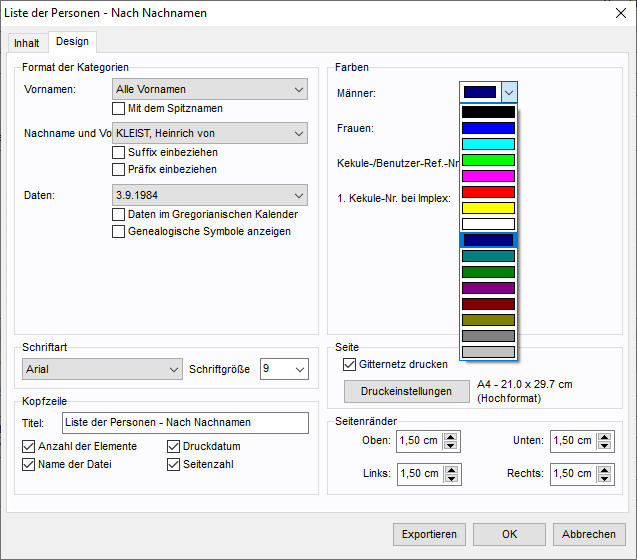Decrease the Links margin with down arrow

451,478
